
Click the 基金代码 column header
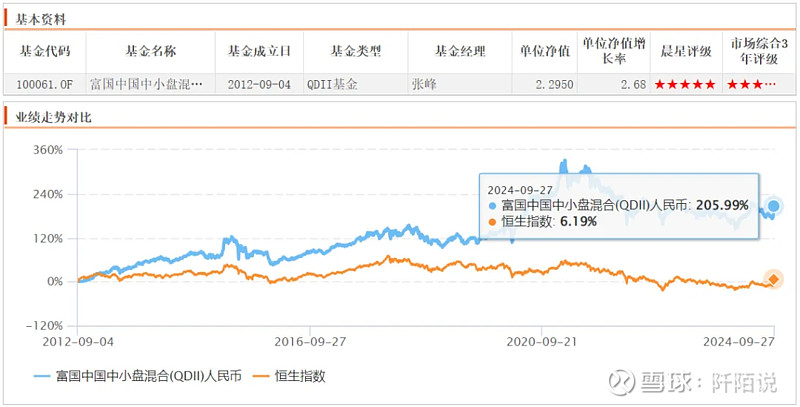pyautogui.click(x=45, y=52)
